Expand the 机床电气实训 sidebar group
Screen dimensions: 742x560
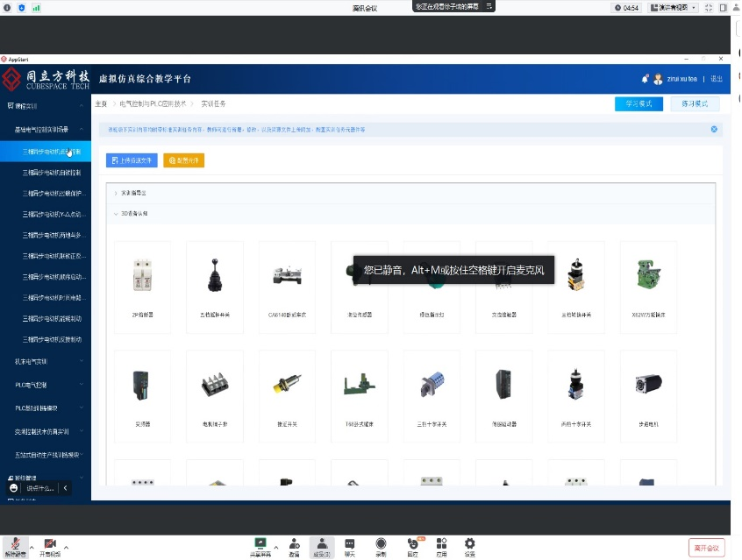pos(46,361)
